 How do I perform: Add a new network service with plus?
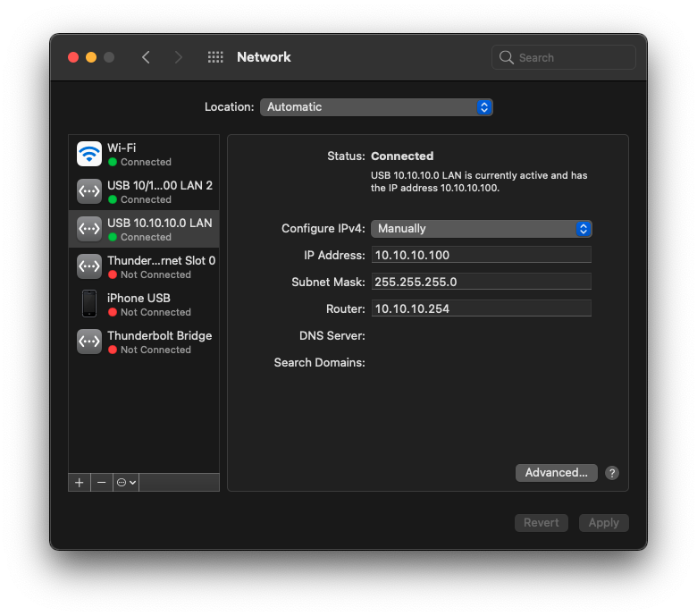pos(80,483)
